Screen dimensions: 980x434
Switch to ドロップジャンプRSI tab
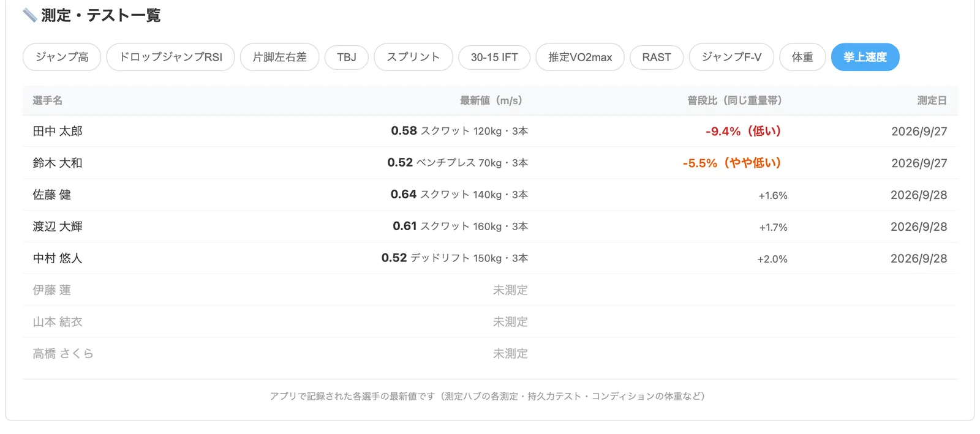point(170,57)
